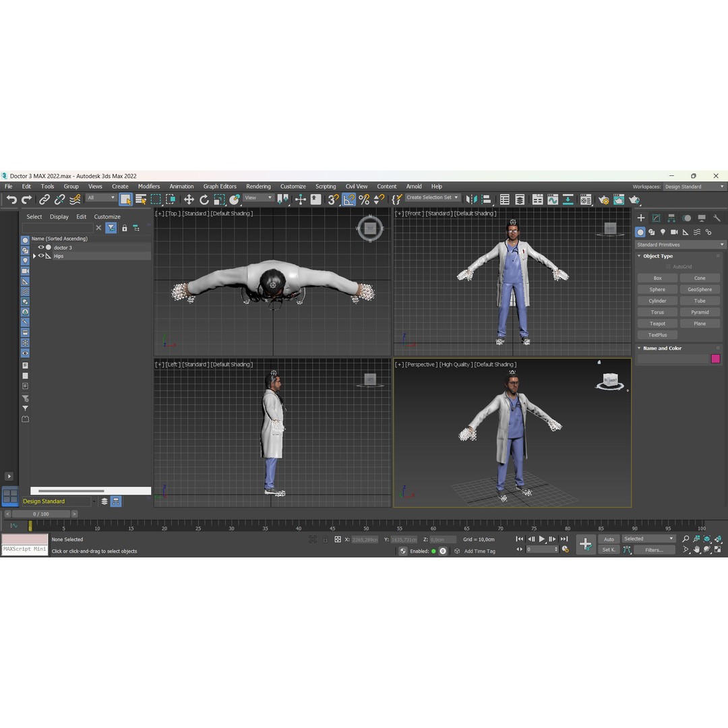Open the All selection filter dropdown
Image resolution: width=728 pixels, height=728 pixels.
tap(100, 198)
